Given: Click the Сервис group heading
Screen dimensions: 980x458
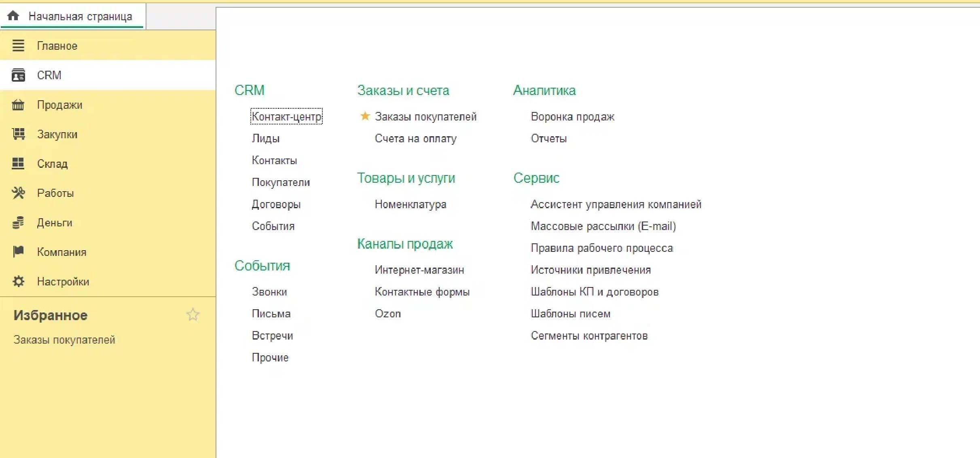Looking at the screenshot, I should [x=536, y=178].
